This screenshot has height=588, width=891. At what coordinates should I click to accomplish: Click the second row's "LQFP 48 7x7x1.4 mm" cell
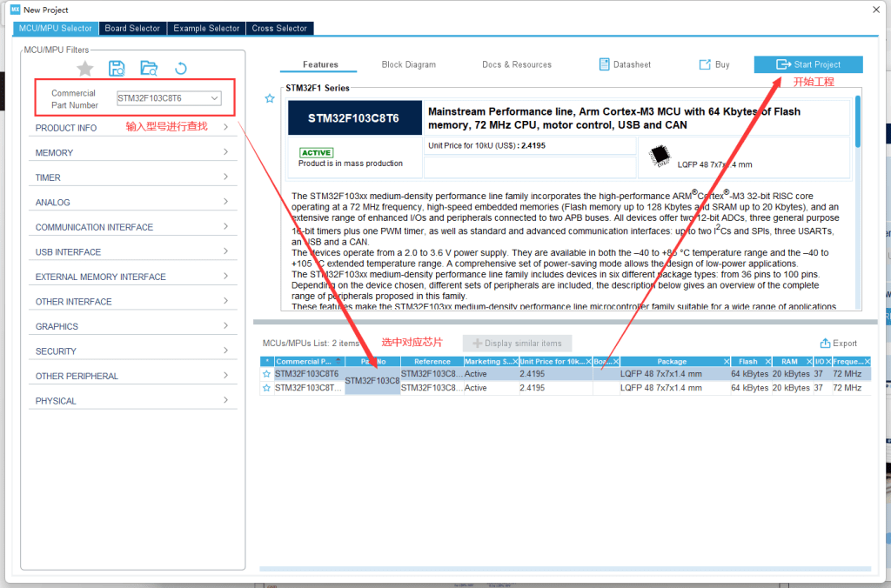coord(674,388)
